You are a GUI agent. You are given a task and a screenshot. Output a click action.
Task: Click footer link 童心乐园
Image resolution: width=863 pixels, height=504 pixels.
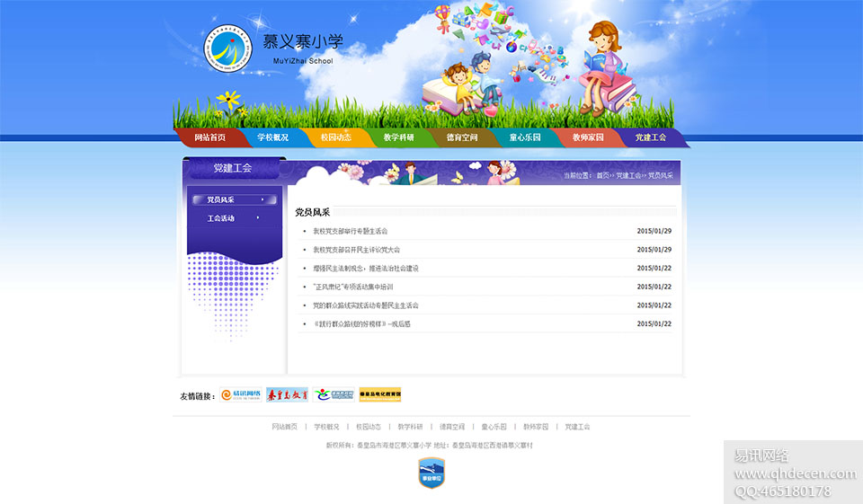click(494, 427)
